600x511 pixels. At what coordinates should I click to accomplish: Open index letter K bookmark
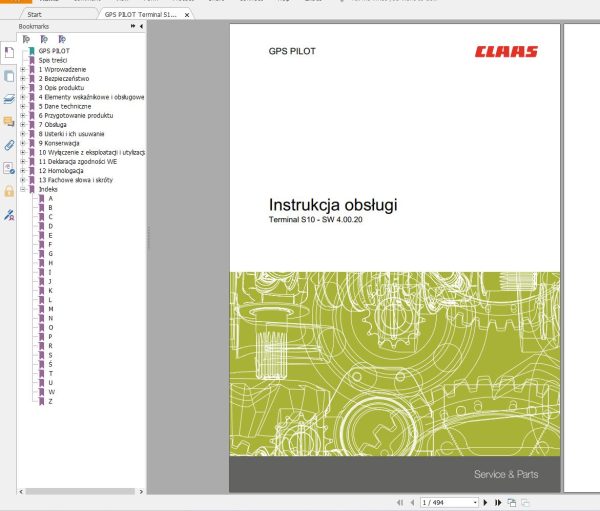coord(51,291)
